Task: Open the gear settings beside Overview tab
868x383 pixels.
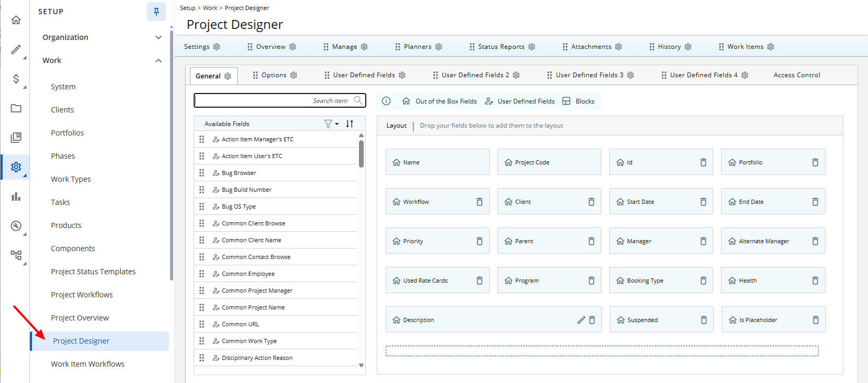Action: click(x=293, y=47)
